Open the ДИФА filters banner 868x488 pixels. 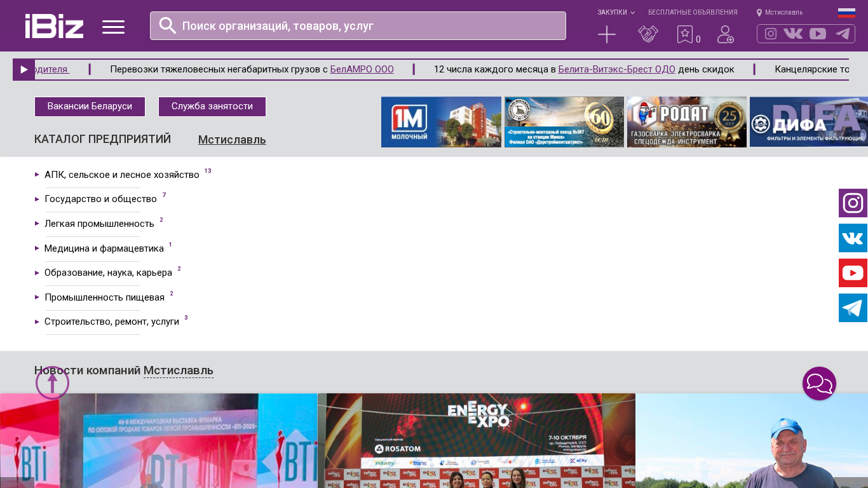[809, 122]
